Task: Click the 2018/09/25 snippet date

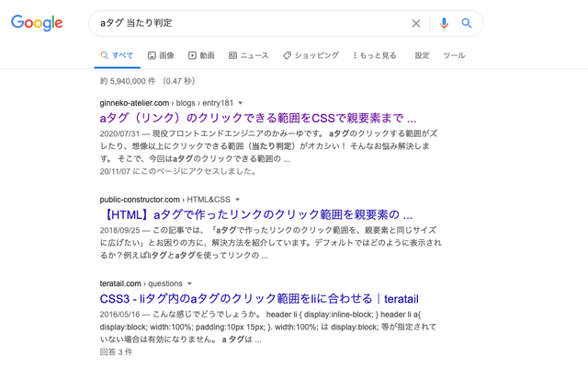Action: [119, 230]
